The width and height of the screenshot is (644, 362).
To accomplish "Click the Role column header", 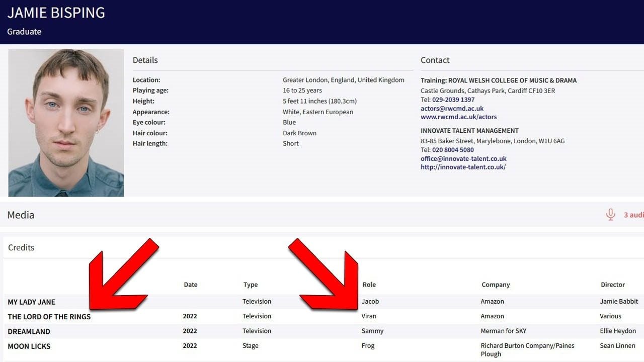I will (369, 285).
